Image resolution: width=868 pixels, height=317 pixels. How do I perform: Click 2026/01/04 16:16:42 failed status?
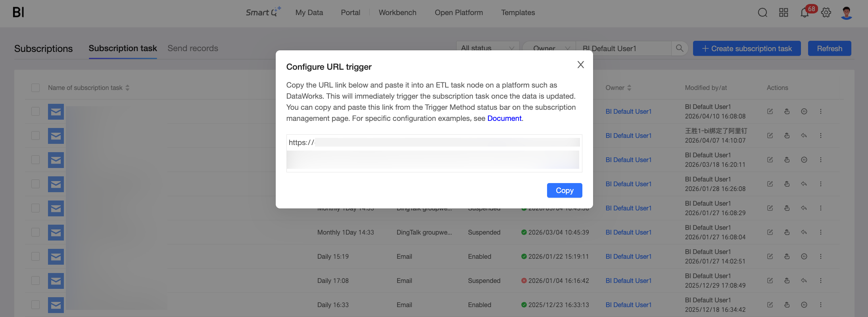click(555, 281)
